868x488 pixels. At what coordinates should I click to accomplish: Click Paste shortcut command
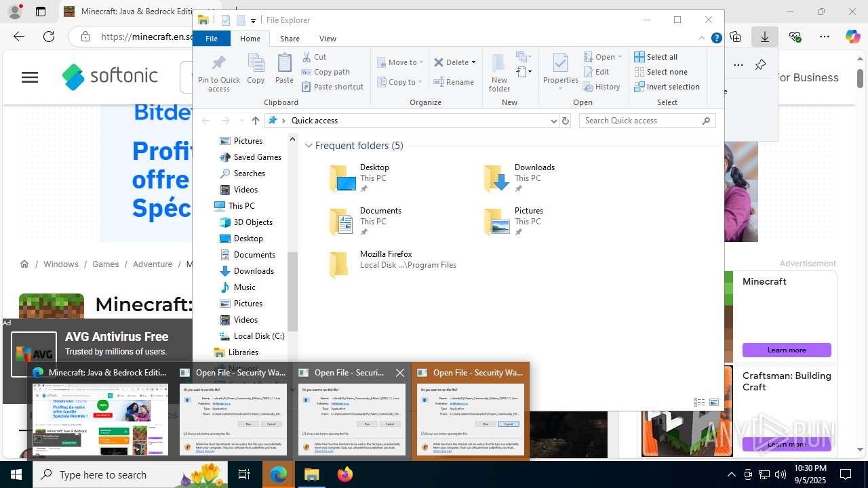point(332,87)
